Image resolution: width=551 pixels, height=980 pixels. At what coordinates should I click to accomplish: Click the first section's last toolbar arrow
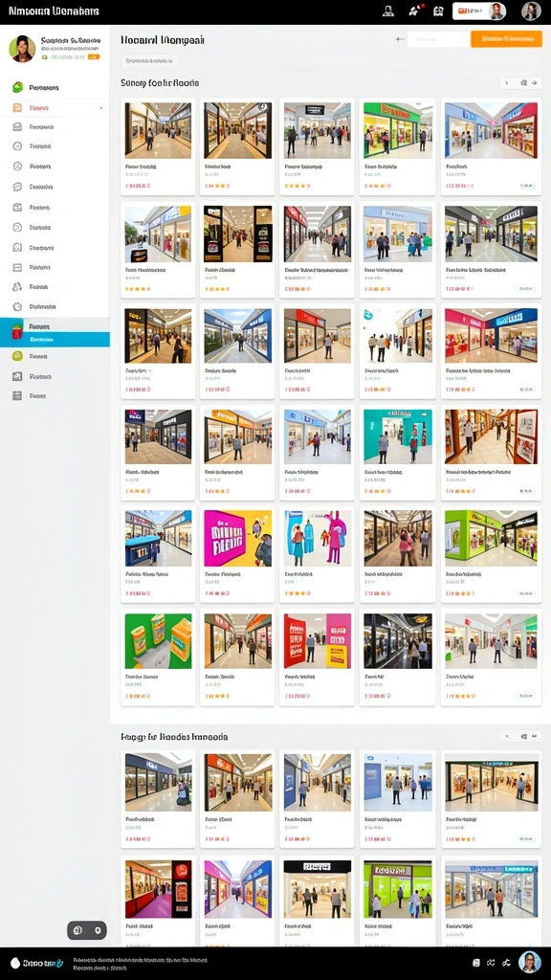click(x=535, y=82)
